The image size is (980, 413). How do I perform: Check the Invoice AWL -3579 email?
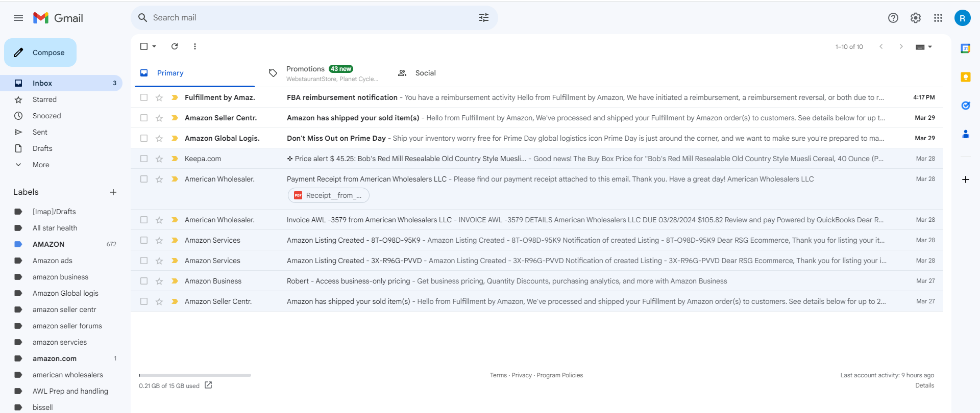click(144, 220)
